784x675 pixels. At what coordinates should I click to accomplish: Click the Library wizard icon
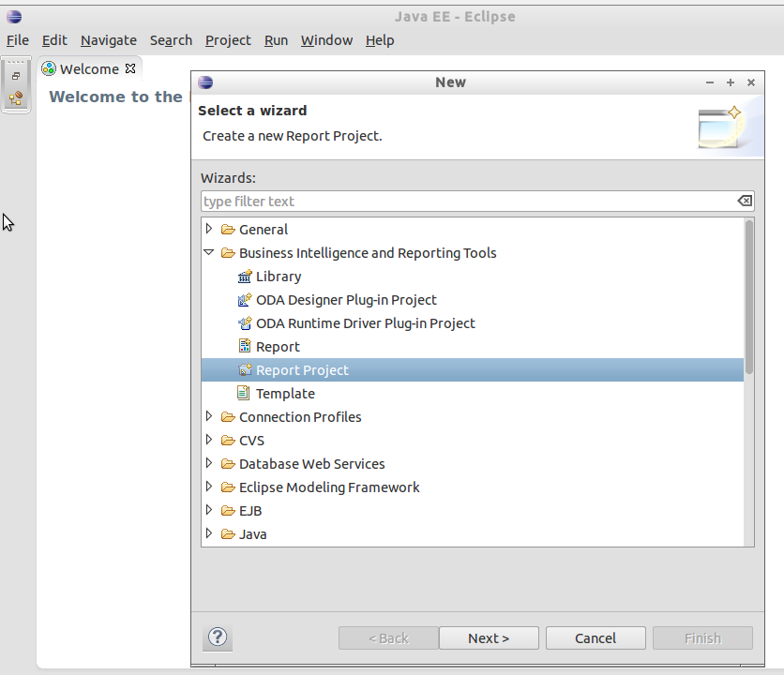[245, 277]
